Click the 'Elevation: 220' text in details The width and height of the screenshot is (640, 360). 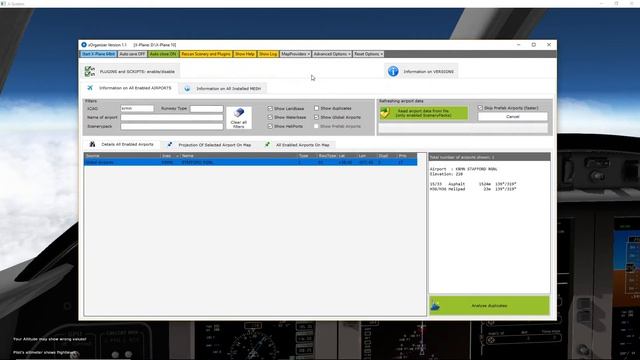tap(446, 174)
